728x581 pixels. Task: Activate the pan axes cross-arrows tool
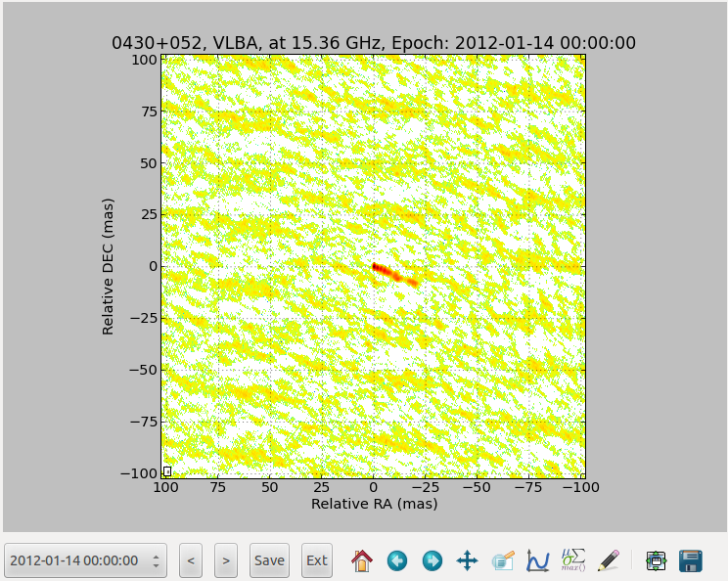(467, 560)
